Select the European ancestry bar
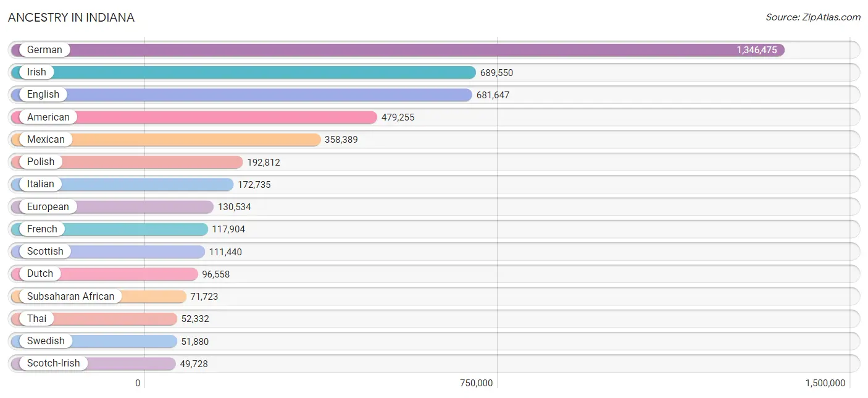The width and height of the screenshot is (868, 398). coord(112,206)
